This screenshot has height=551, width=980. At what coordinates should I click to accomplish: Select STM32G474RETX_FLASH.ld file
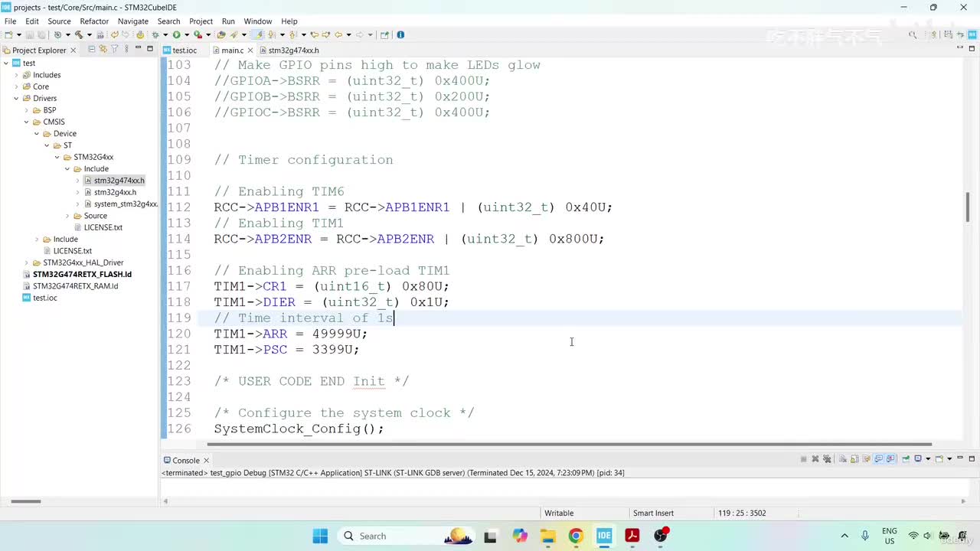(x=82, y=274)
